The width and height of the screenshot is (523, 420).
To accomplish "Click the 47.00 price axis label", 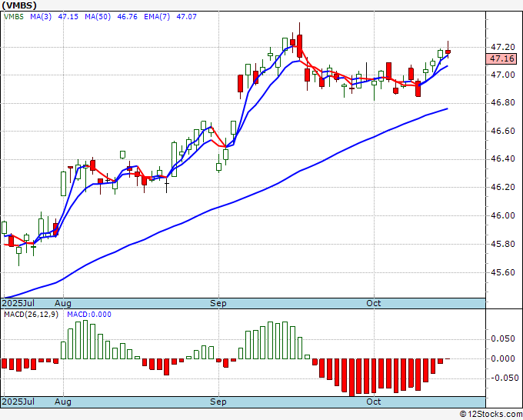I will 503,75.
